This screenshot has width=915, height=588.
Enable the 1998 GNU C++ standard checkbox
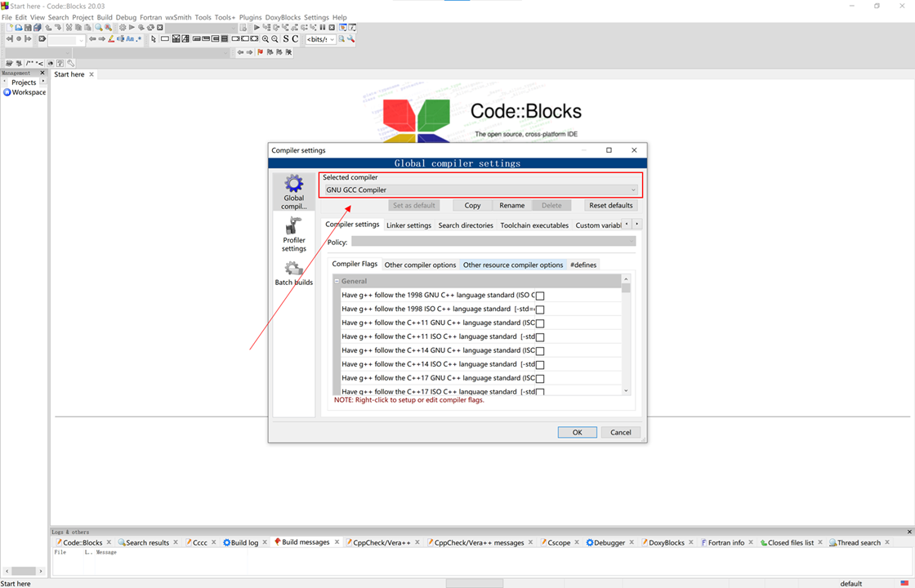pyautogui.click(x=540, y=296)
